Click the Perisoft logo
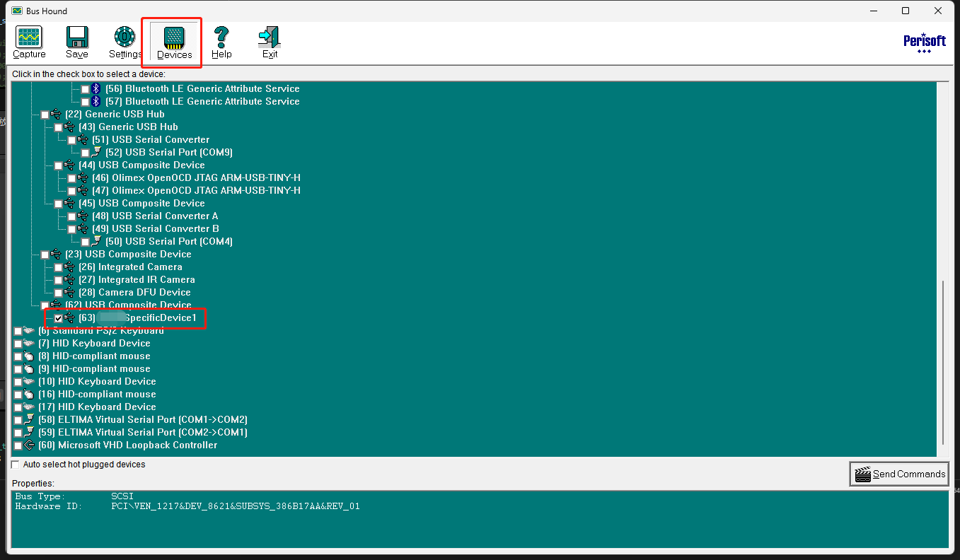The image size is (960, 560). coord(925,42)
